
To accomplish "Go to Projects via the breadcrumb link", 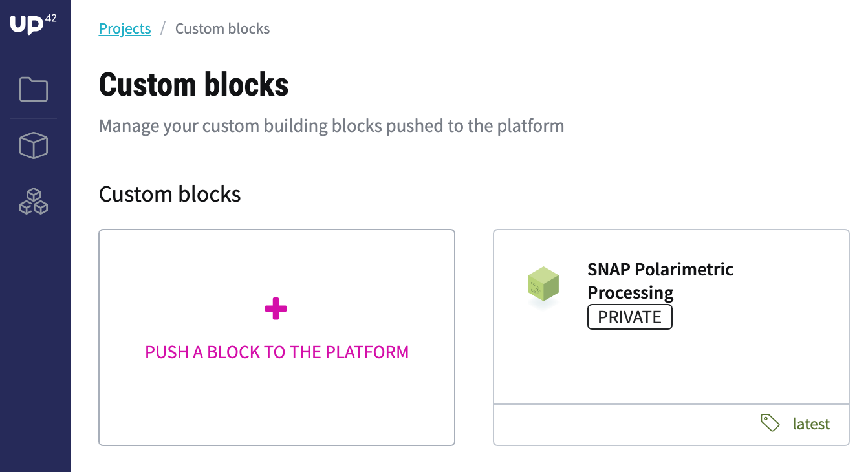I will click(x=125, y=28).
